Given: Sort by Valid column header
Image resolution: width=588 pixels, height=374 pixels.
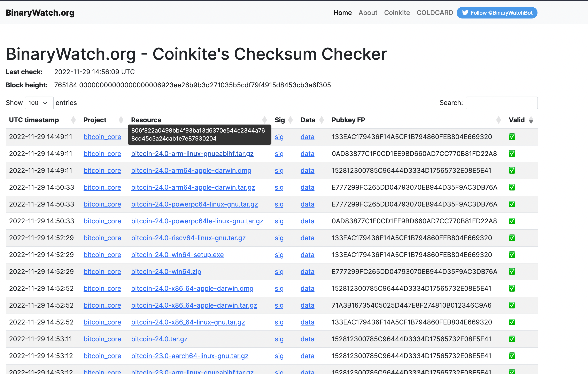Looking at the screenshot, I should pyautogui.click(x=521, y=120).
